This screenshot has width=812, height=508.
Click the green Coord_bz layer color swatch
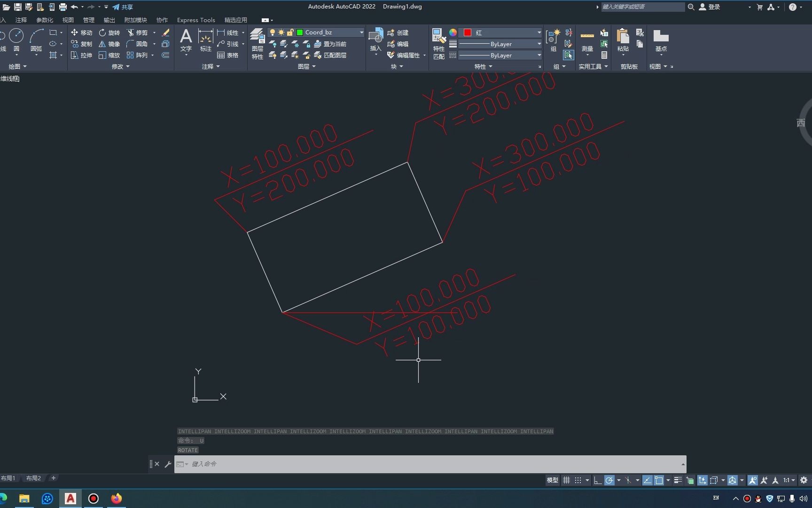click(x=300, y=32)
